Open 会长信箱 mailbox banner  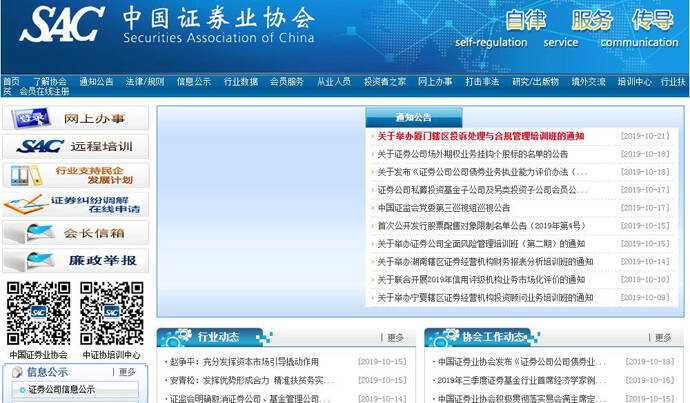pos(76,233)
